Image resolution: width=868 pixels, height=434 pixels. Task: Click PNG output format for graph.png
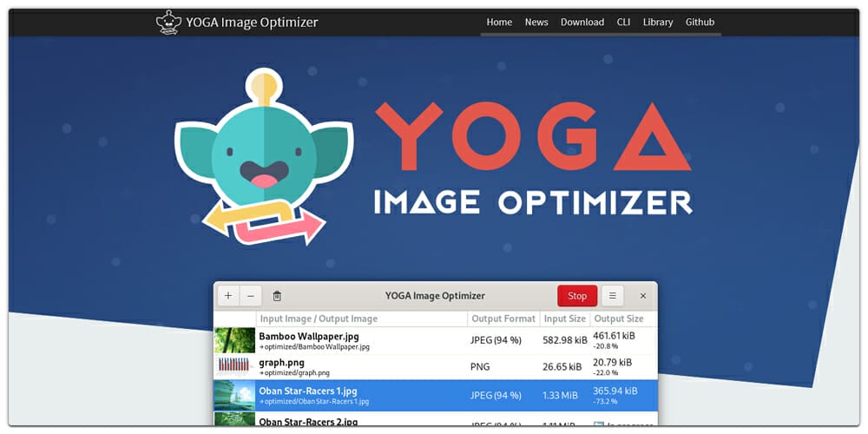point(480,366)
